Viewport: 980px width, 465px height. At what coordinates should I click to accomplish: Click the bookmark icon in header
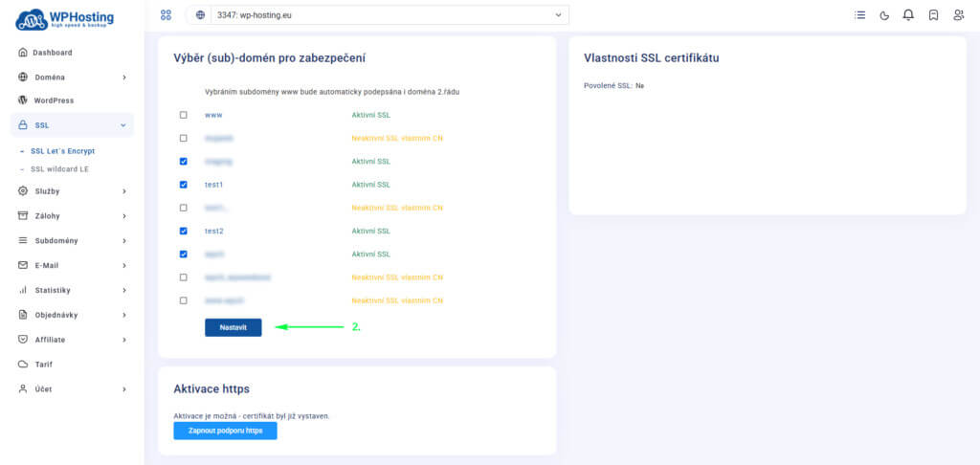click(933, 15)
